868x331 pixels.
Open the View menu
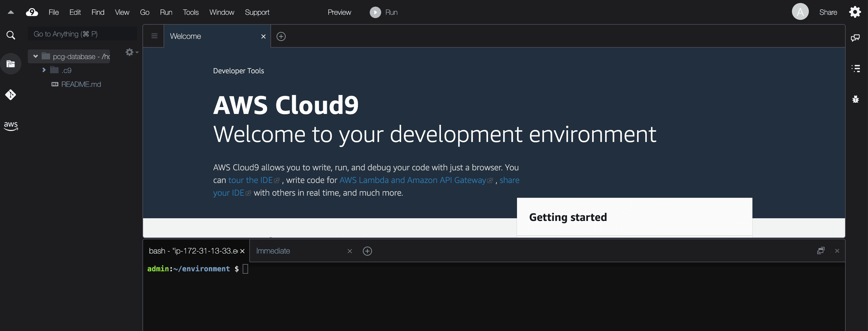[x=122, y=12]
